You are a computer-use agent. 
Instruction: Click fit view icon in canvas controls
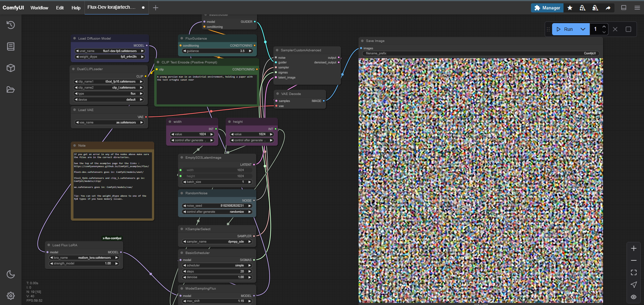(x=634, y=272)
